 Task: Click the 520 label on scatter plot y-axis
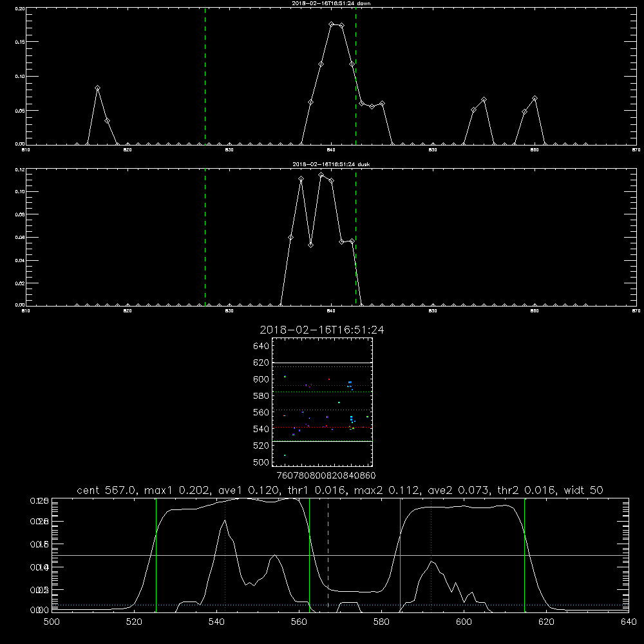click(261, 446)
